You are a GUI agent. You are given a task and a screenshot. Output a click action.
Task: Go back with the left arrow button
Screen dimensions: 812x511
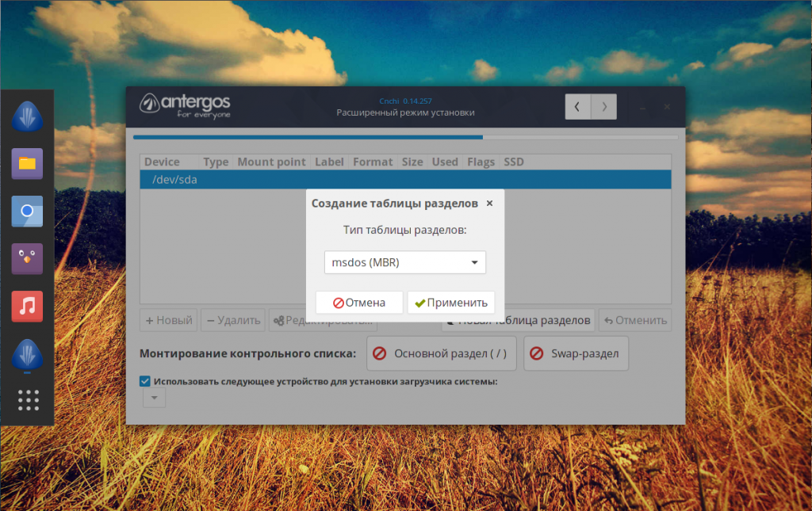coord(577,107)
